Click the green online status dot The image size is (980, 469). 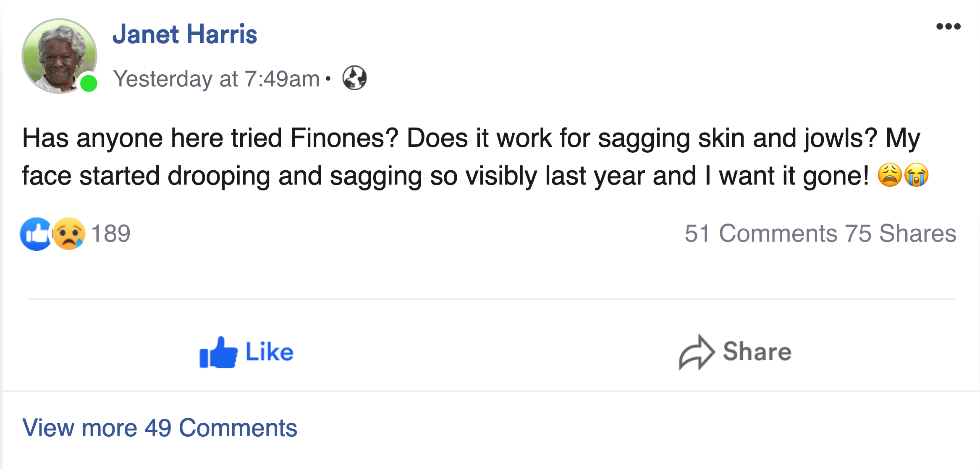point(89,83)
